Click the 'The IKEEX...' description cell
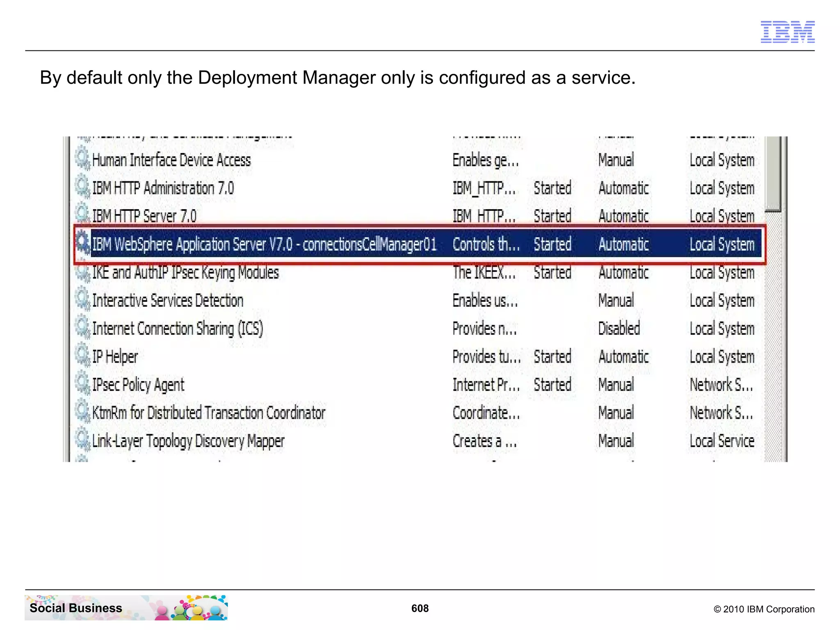Image resolution: width=840 pixels, height=630 pixels. pyautogui.click(x=484, y=273)
